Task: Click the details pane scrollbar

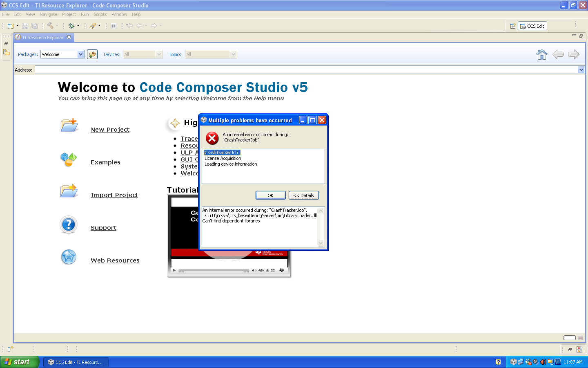Action: pos(321,227)
